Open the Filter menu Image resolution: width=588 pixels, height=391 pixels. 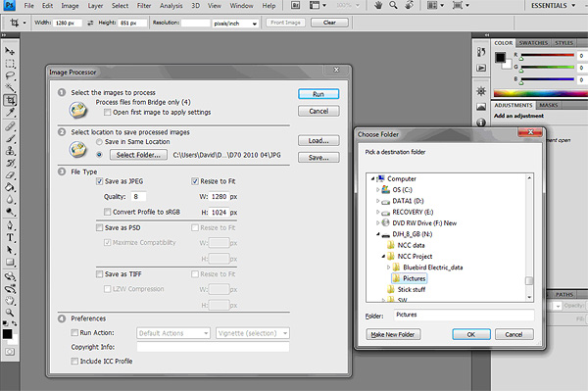point(144,6)
